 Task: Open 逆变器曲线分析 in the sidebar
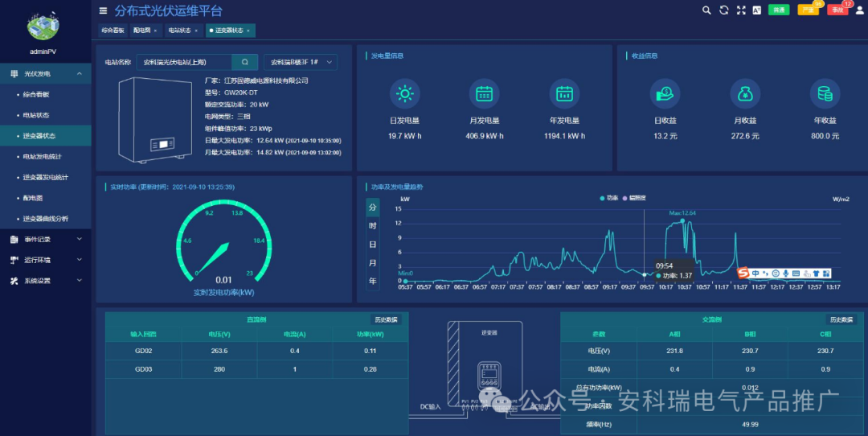(x=45, y=219)
